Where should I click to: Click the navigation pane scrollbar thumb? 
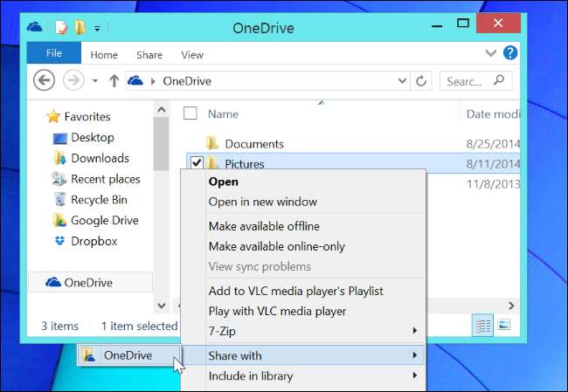click(x=161, y=143)
